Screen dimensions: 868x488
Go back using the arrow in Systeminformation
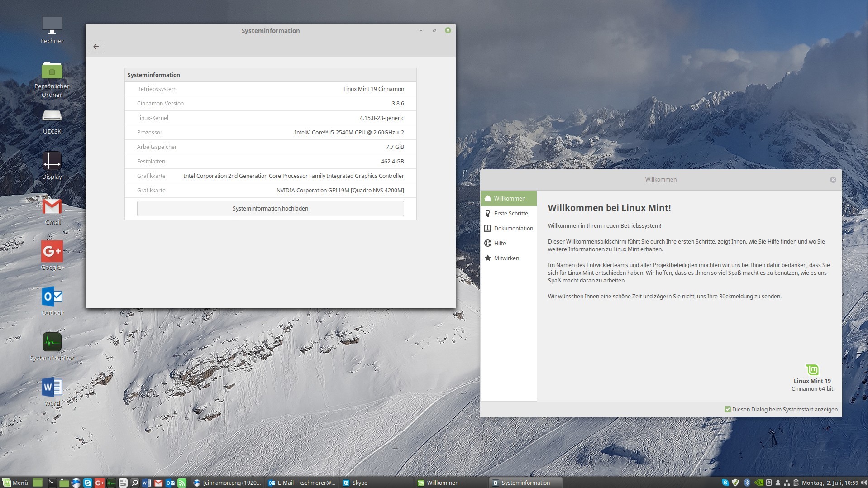[96, 47]
